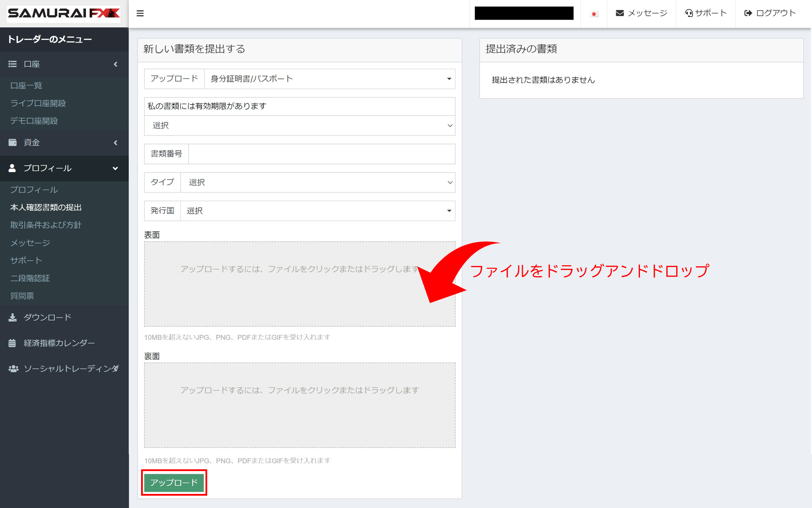Click the トレーダーのメニュー sidebar title
This screenshot has height=508, width=812.
[50, 39]
